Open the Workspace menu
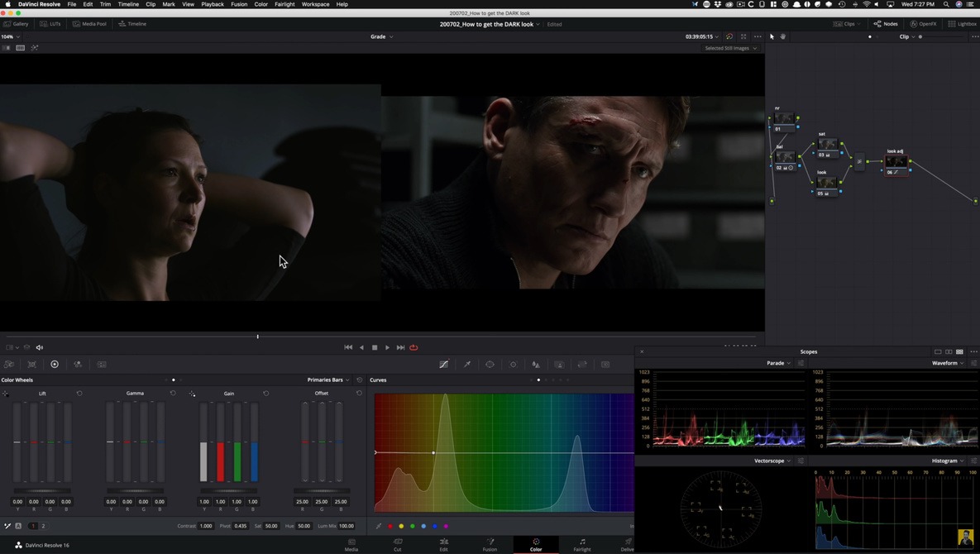Image resolution: width=980 pixels, height=554 pixels. click(x=315, y=4)
